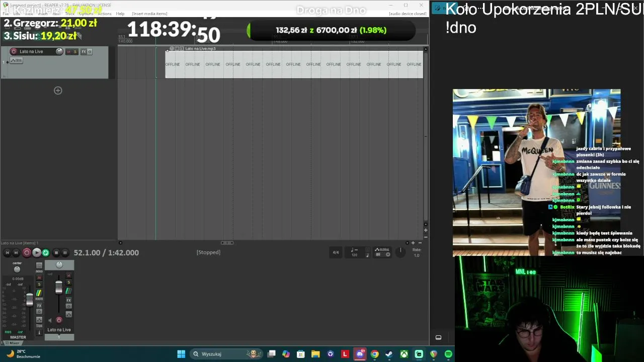
Task: Go to project end in transport
Action: pyautogui.click(x=16, y=253)
